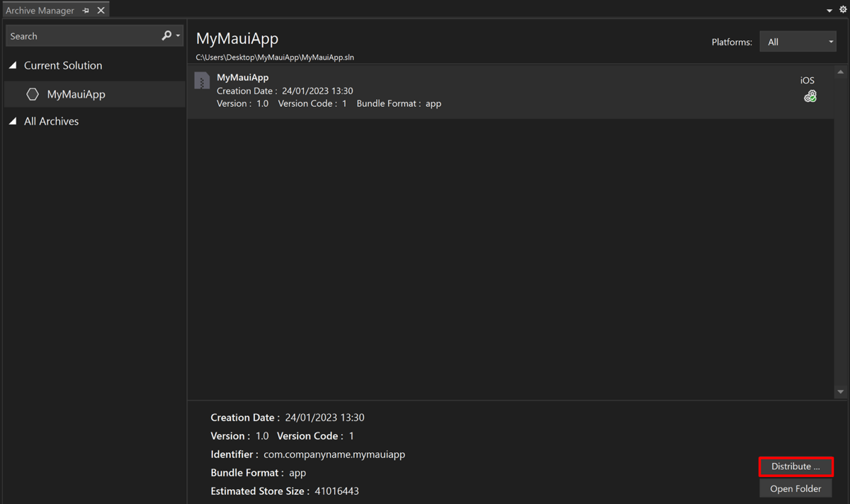This screenshot has width=850, height=504.
Task: Select the Archive Manager tab
Action: 40,10
